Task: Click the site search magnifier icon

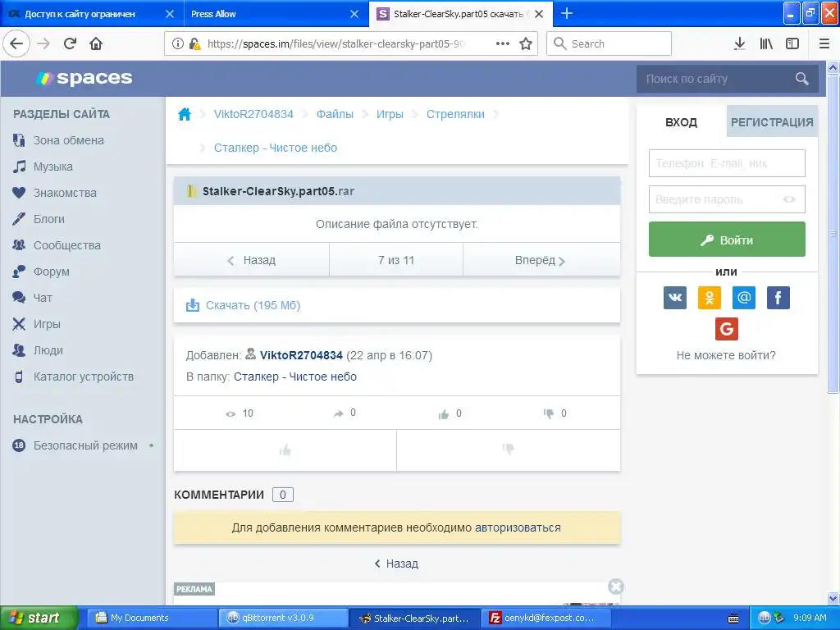Action: click(801, 79)
